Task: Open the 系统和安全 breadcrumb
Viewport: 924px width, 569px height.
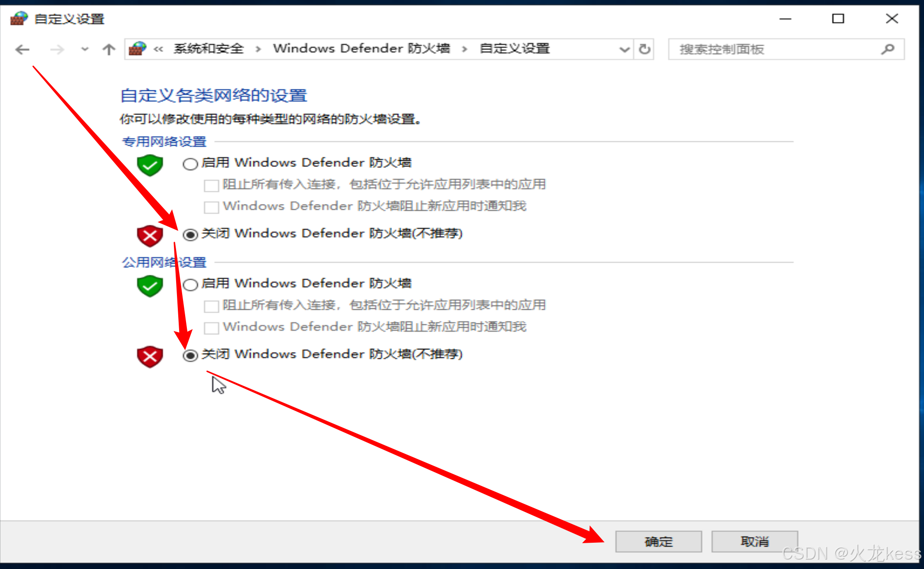Action: (x=209, y=49)
